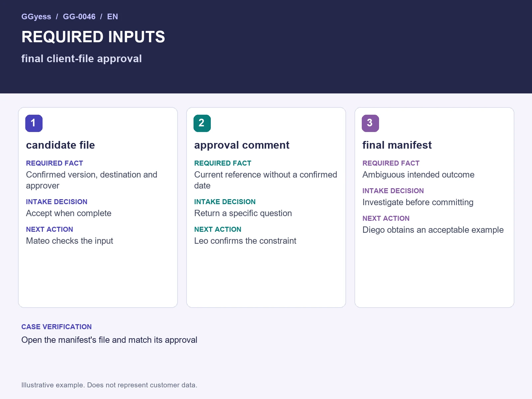The height and width of the screenshot is (399, 532).
Task: Click the EN breadcrumb
Action: 112,17
